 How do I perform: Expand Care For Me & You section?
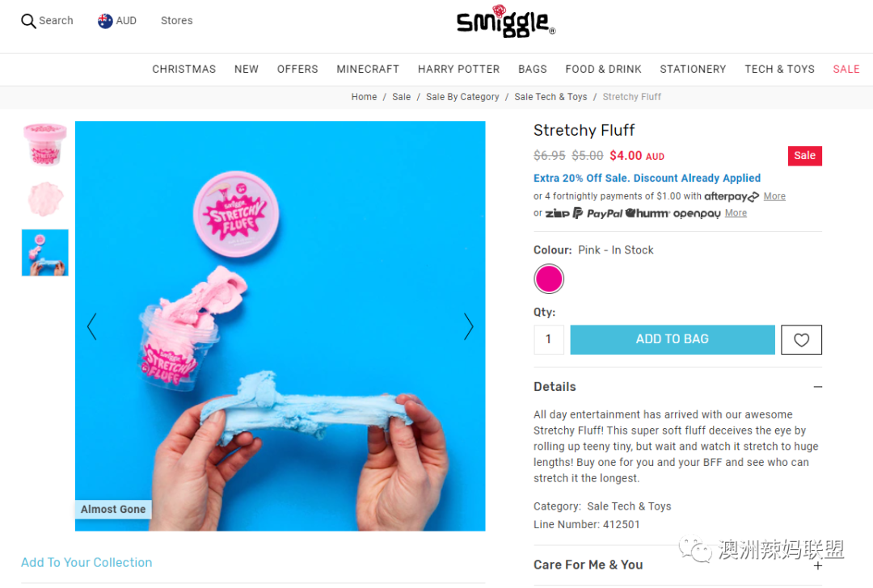pos(817,565)
